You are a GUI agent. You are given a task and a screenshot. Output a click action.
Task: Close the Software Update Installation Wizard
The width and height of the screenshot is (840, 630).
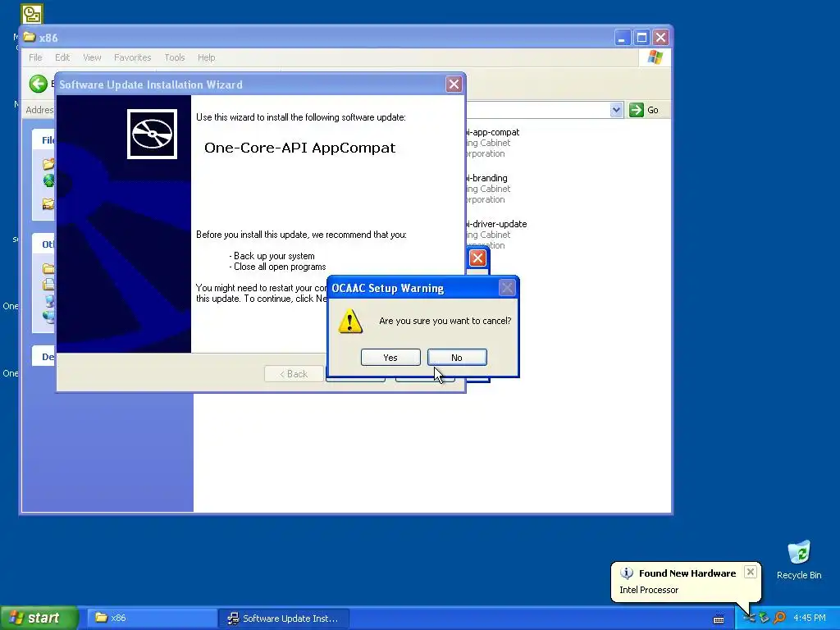(454, 84)
